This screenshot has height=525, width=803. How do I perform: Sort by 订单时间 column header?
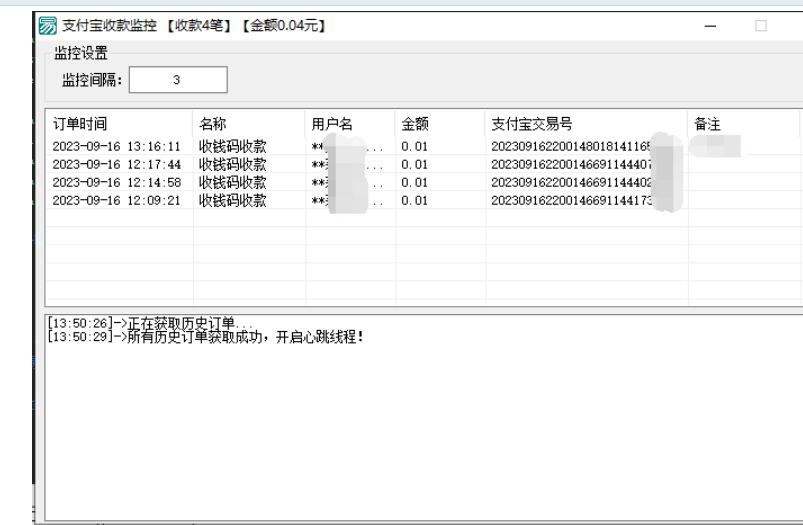point(119,123)
